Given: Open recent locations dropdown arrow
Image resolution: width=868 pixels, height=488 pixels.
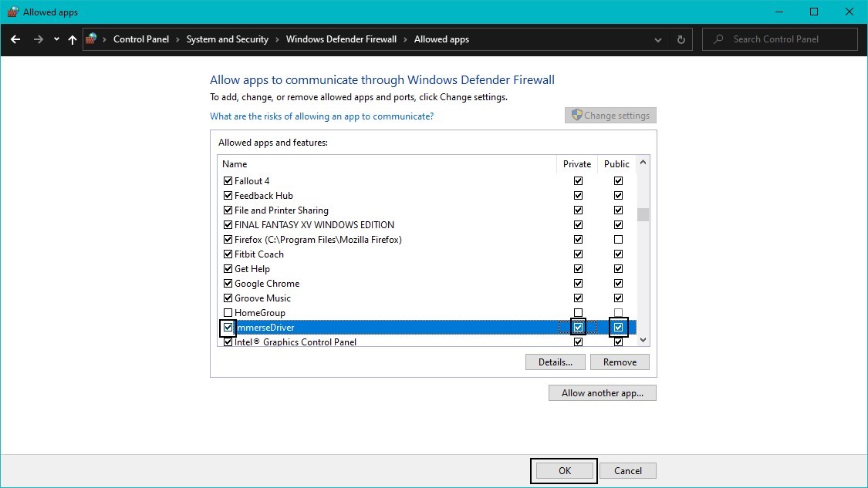Looking at the screenshot, I should point(56,39).
